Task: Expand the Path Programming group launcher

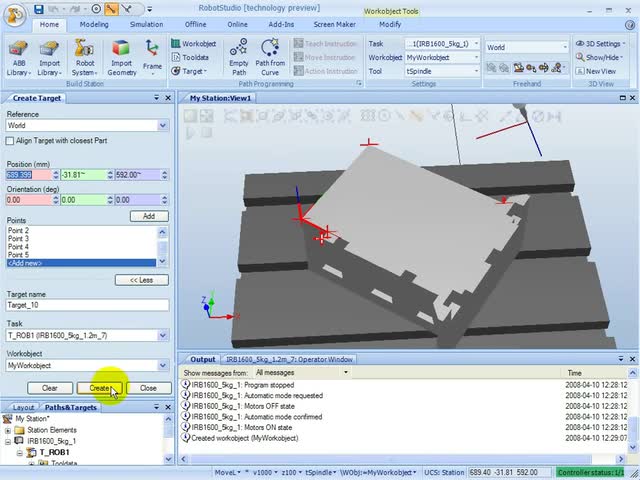Action: pos(359,83)
